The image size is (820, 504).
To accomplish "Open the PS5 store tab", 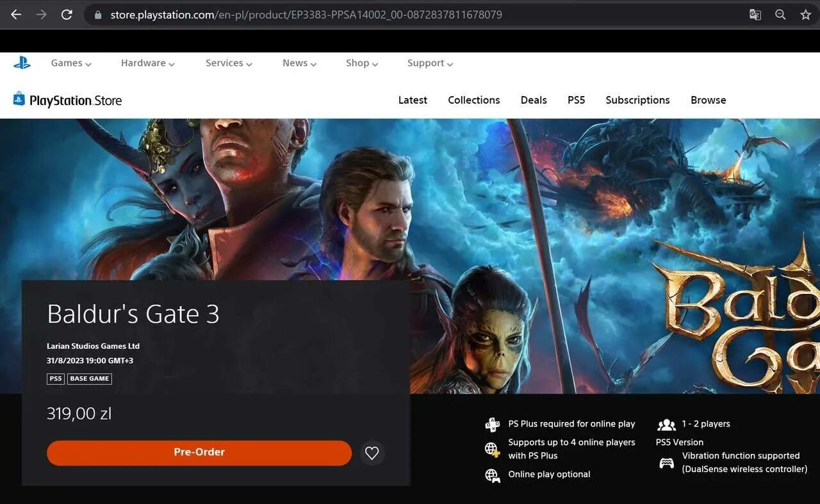I will (x=577, y=100).
